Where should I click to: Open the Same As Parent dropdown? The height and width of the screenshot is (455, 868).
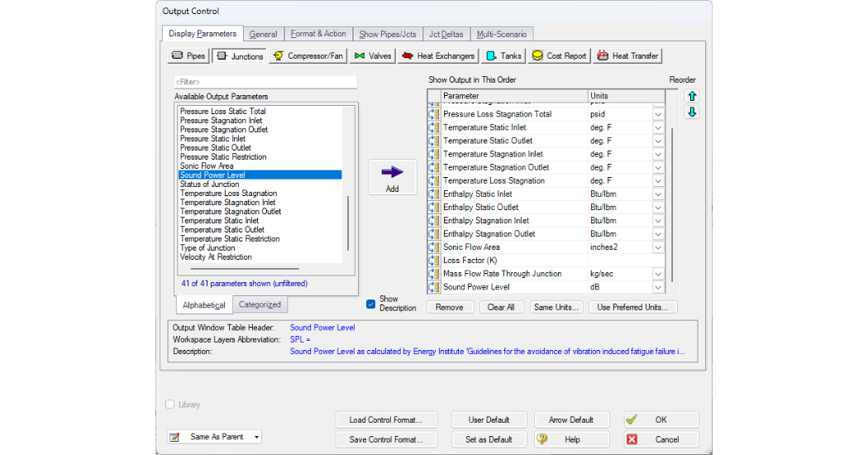(x=216, y=437)
